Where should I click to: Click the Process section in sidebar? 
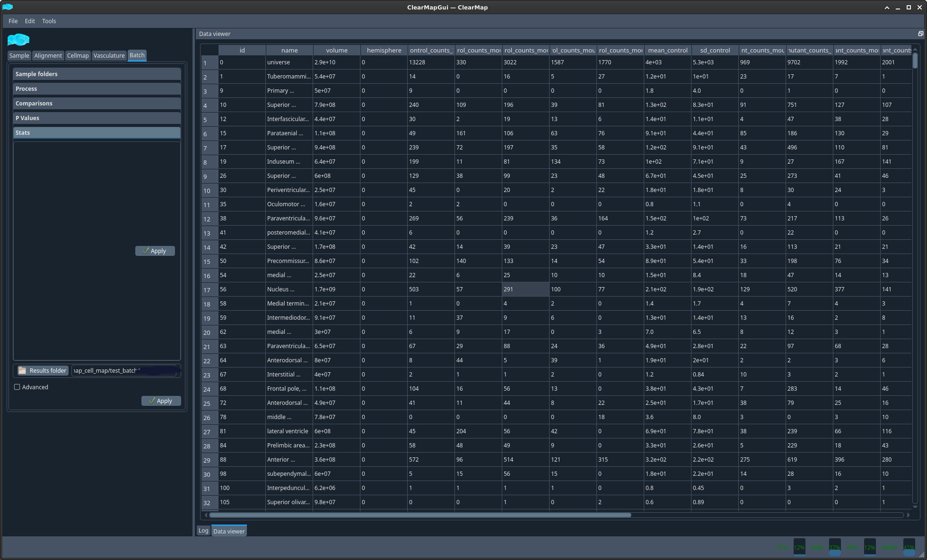pyautogui.click(x=96, y=89)
